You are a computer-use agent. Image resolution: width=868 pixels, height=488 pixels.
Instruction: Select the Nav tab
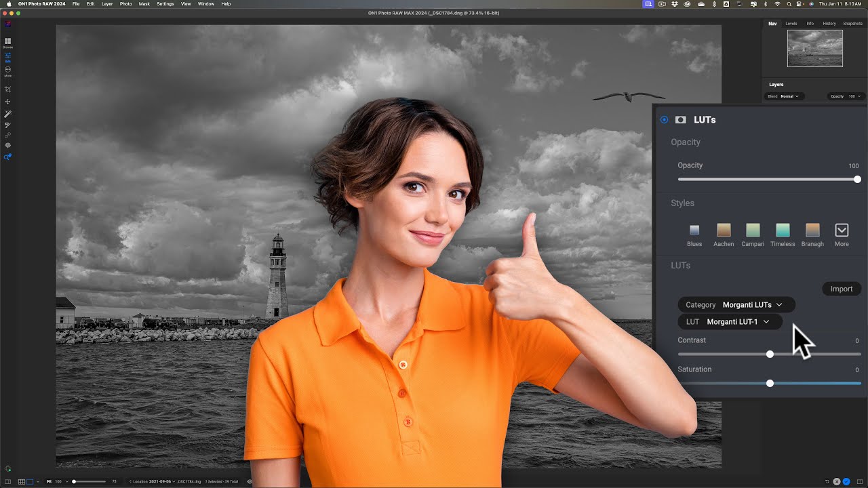[x=772, y=24]
